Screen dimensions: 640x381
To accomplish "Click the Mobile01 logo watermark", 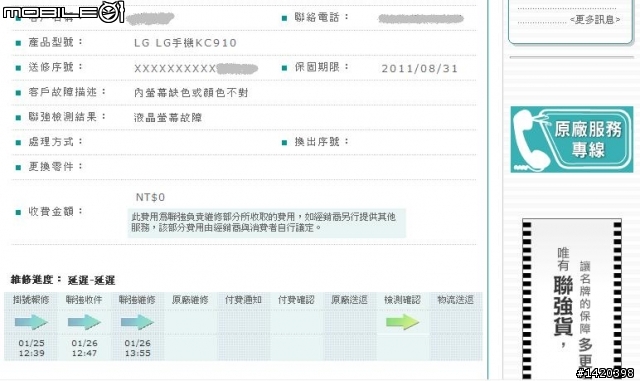I will [63, 11].
